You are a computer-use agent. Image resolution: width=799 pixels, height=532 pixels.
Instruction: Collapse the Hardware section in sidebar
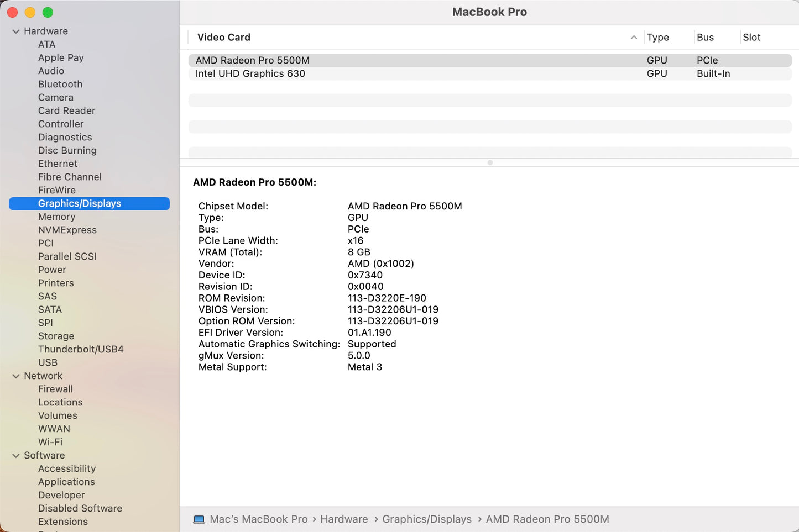tap(15, 31)
